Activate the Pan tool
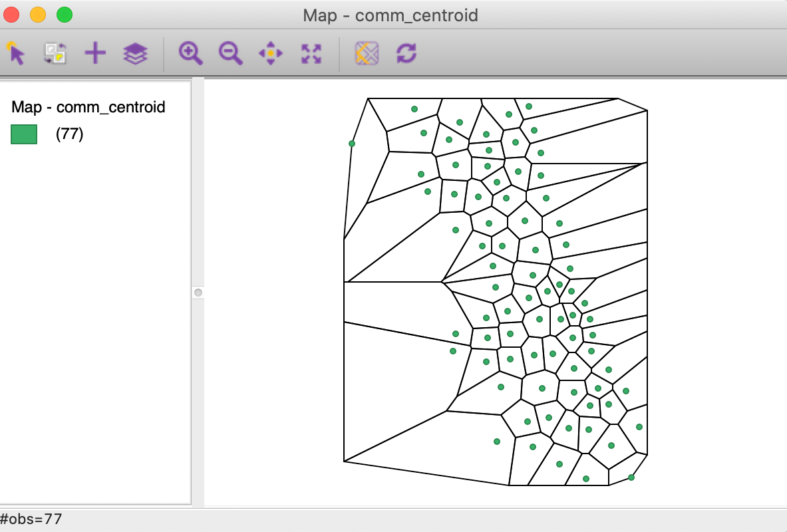The width and height of the screenshot is (787, 532). coord(271,53)
